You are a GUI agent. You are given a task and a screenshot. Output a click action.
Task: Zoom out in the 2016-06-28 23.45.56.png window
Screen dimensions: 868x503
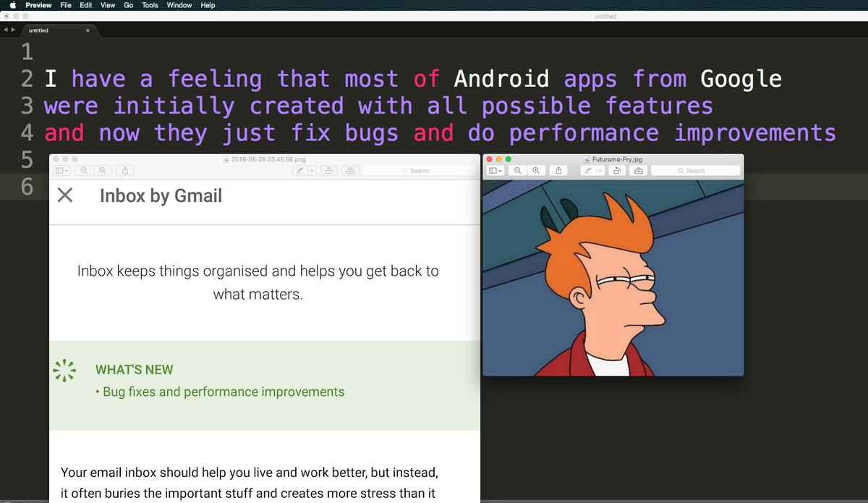tap(84, 171)
